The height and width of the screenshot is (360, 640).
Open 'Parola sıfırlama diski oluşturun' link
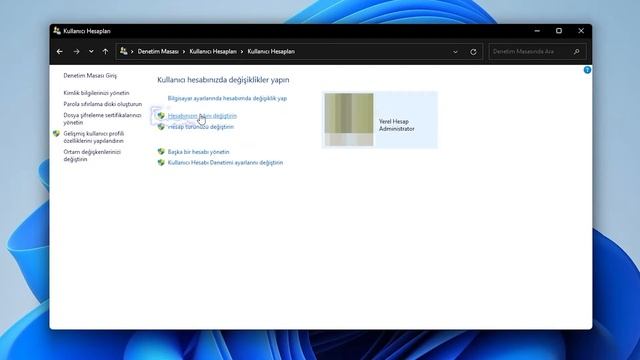pyautogui.click(x=103, y=104)
